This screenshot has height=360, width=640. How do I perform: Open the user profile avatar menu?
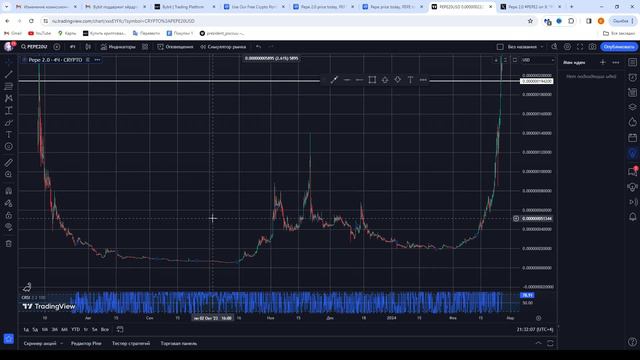click(9, 47)
